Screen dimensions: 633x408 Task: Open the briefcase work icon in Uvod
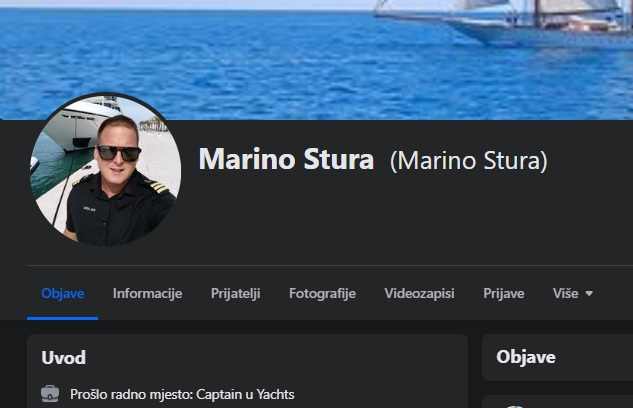50,394
